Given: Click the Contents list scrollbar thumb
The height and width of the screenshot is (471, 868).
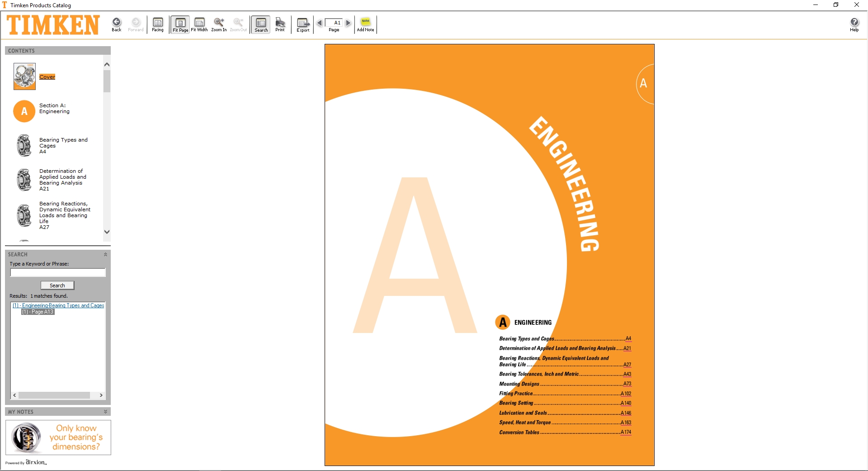Looking at the screenshot, I should (107, 81).
